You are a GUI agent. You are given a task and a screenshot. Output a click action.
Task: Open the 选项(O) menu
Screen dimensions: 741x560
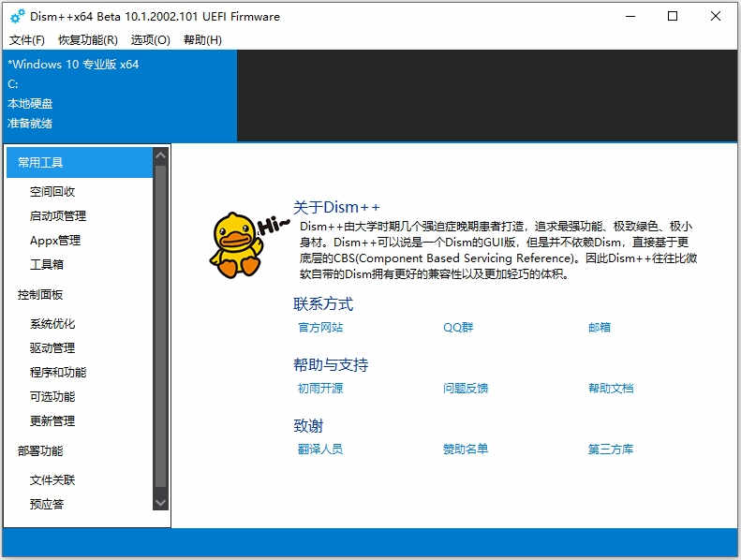[x=150, y=40]
